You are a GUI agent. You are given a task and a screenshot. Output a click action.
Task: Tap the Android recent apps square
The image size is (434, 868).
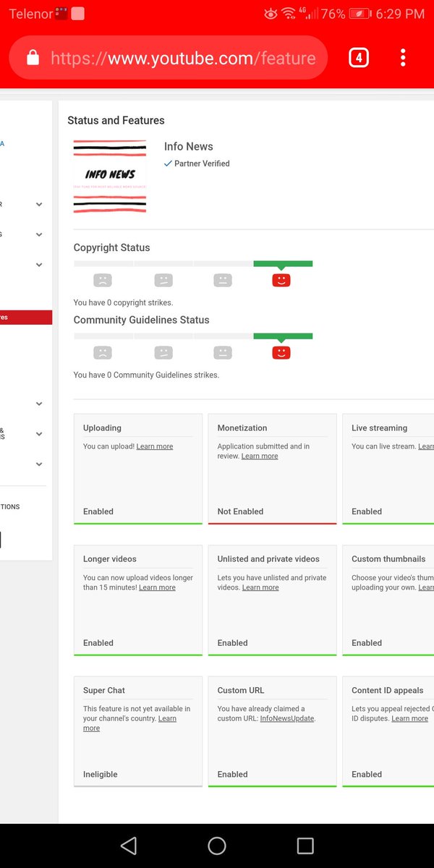[305, 846]
